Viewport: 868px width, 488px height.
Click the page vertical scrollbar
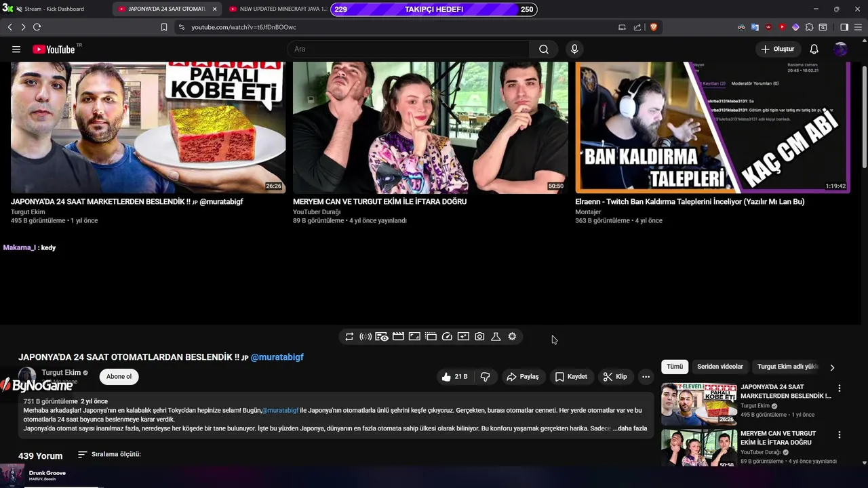click(864, 117)
